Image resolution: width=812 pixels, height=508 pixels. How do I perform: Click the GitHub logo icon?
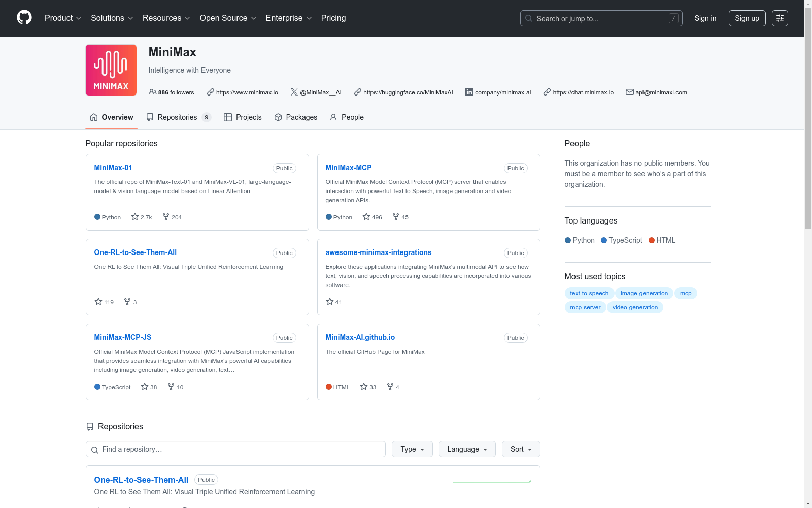(x=24, y=18)
